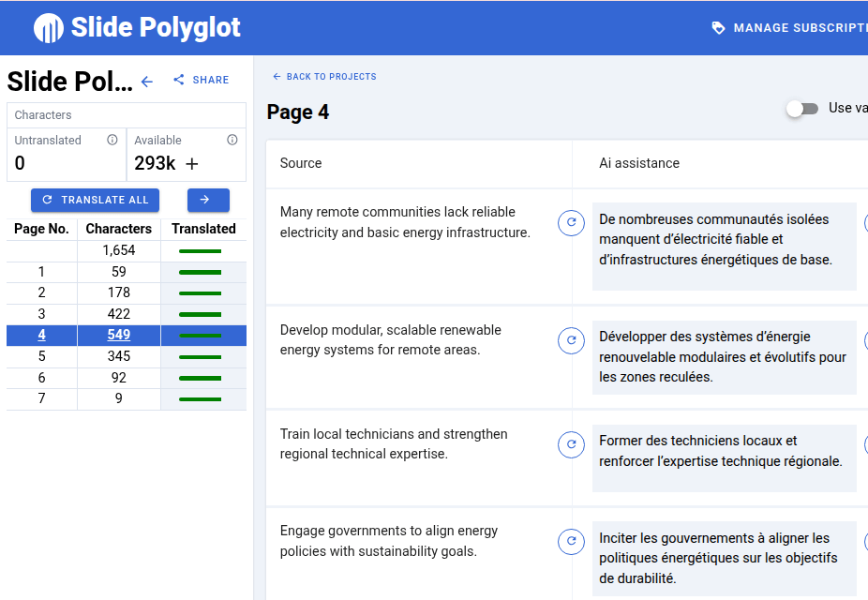Viewport: 868px width, 600px height.
Task: Regenerate translation for train local technicians row
Action: pos(571,445)
